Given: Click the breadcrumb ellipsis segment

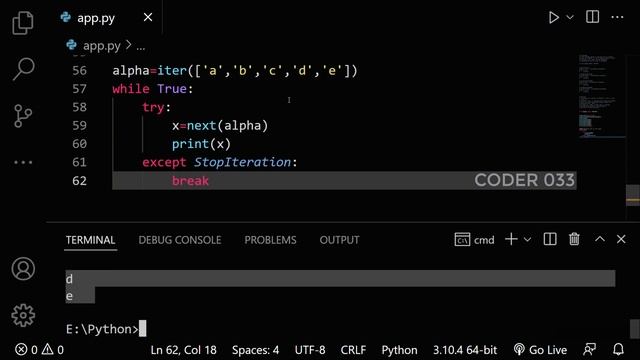Looking at the screenshot, I should point(141,48).
